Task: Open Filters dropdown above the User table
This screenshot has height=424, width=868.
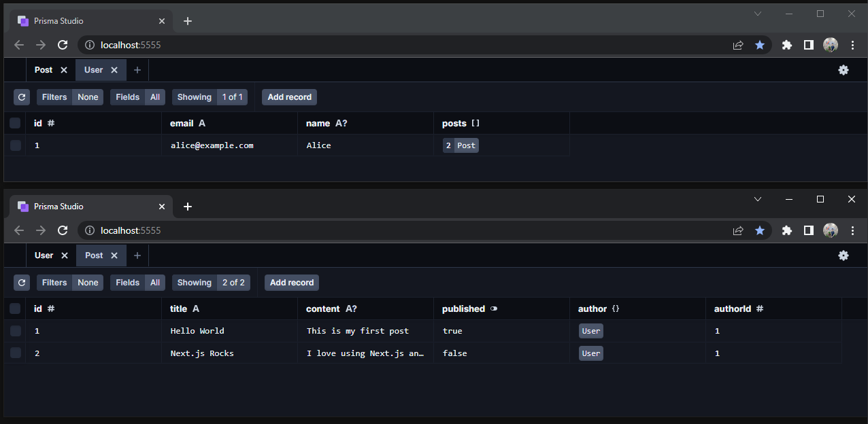Action: point(70,97)
